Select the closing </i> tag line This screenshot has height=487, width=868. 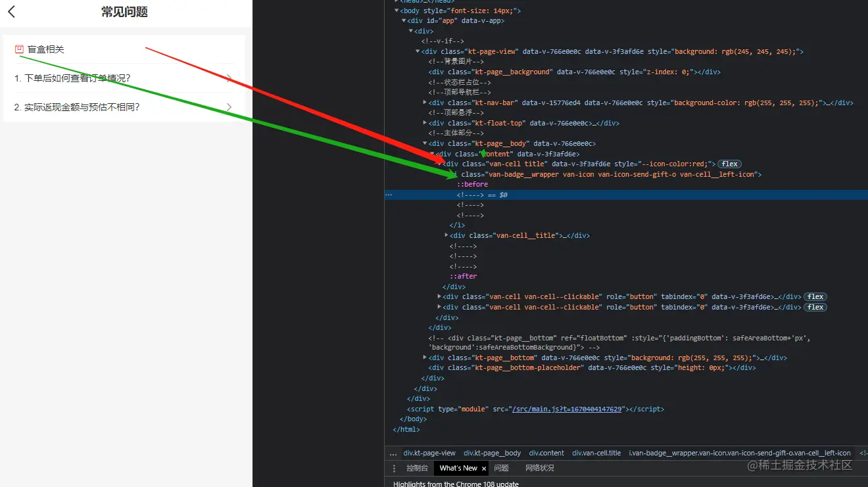(457, 225)
